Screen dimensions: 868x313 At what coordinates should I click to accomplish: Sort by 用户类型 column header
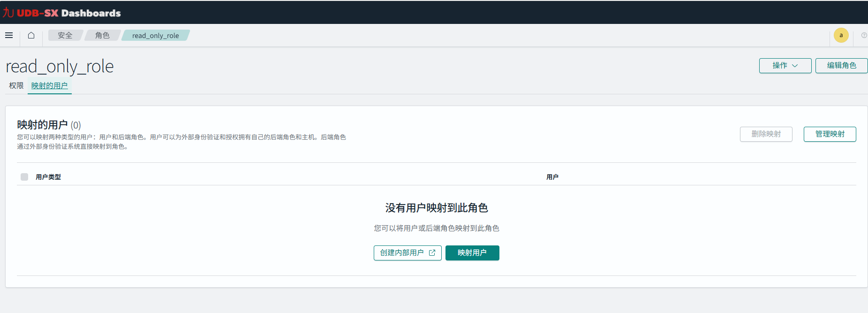(x=48, y=177)
